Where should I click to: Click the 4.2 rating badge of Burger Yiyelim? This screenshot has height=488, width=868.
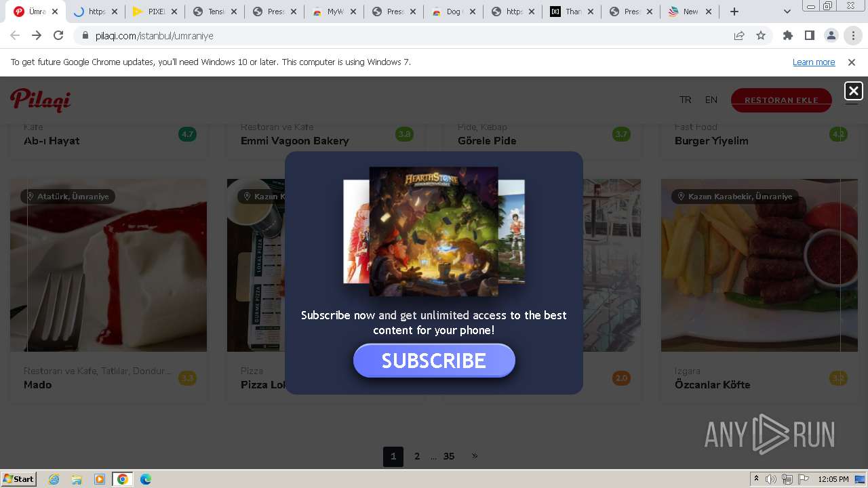pos(839,134)
